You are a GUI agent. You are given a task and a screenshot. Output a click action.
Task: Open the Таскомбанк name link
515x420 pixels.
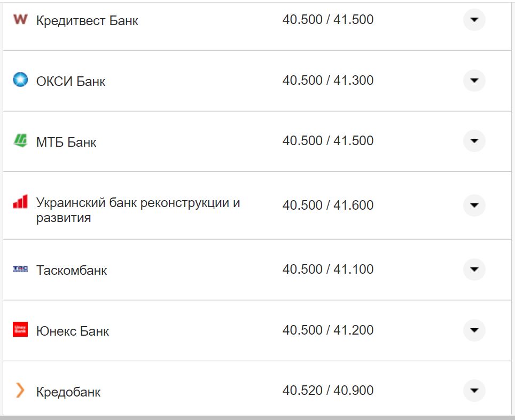click(72, 271)
